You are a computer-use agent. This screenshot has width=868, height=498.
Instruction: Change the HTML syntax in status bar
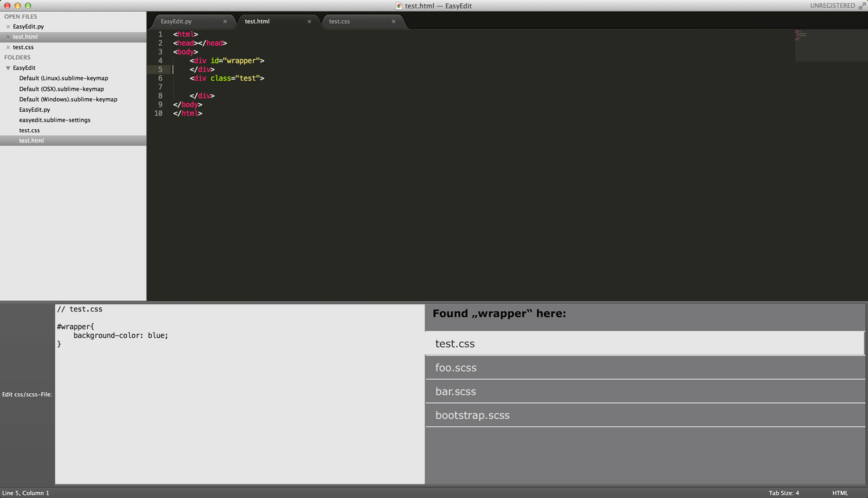pos(840,493)
